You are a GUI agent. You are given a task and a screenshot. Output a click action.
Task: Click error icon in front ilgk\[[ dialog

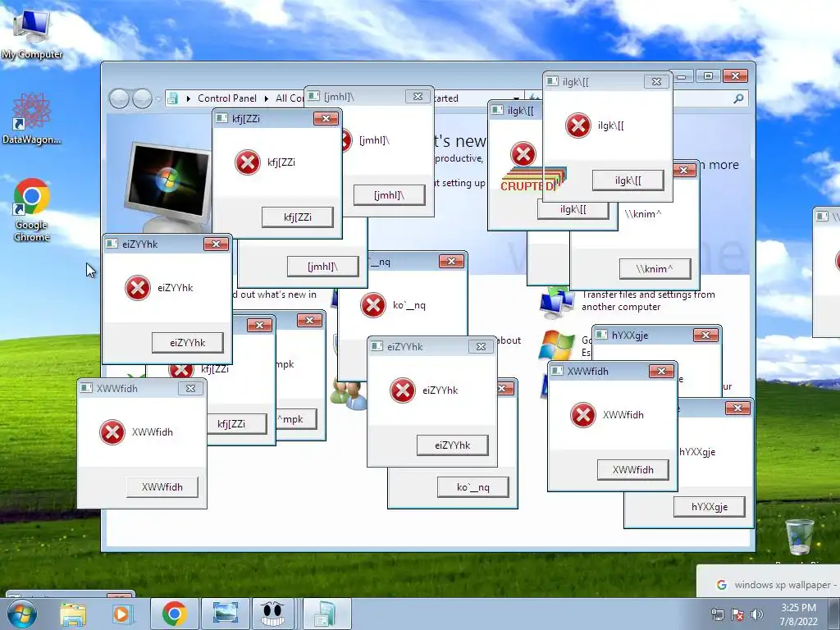coord(578,126)
